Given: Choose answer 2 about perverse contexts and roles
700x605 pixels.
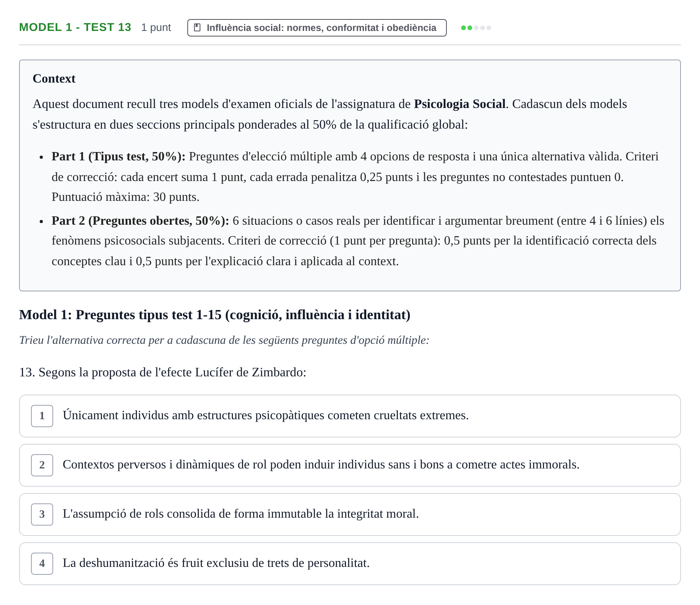Looking at the screenshot, I should [x=350, y=465].
